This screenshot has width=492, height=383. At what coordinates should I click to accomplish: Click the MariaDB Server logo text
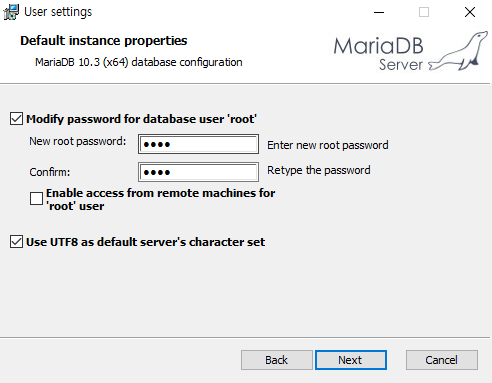pyautogui.click(x=379, y=53)
